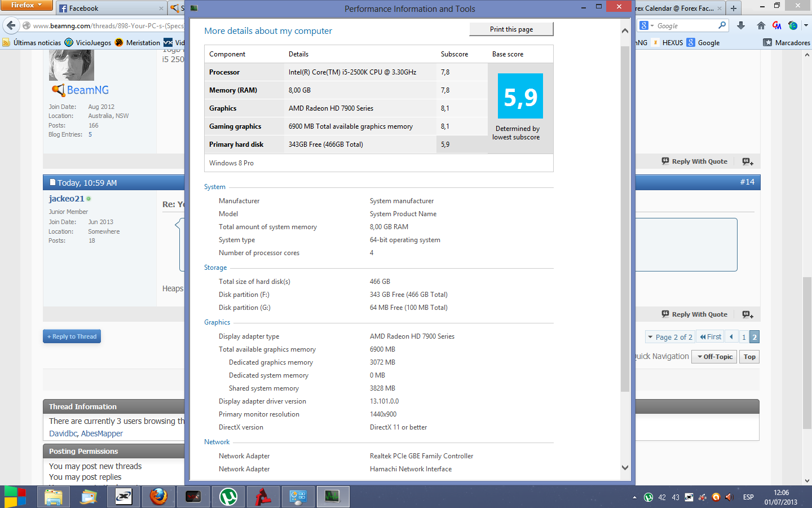
Task: Click the Blog Entries 5 link
Action: point(90,134)
